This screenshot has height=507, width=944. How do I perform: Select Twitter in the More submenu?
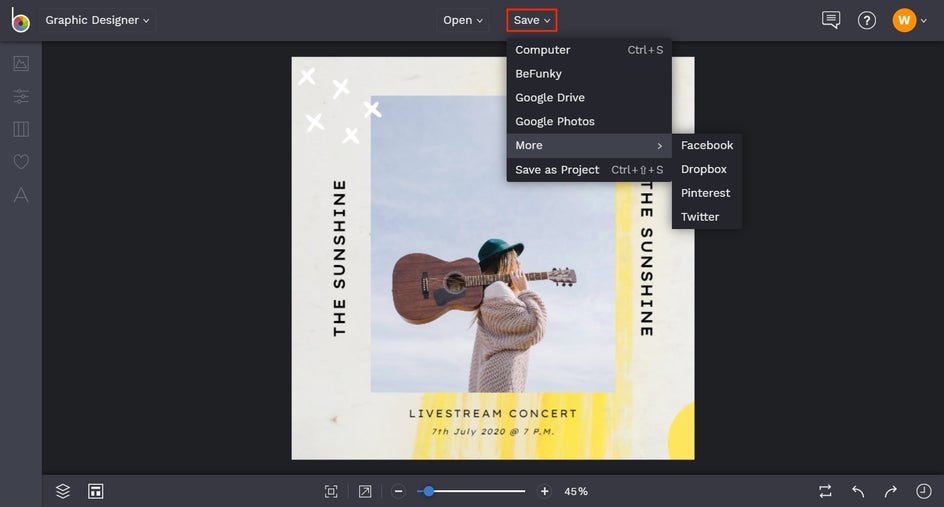(707, 217)
